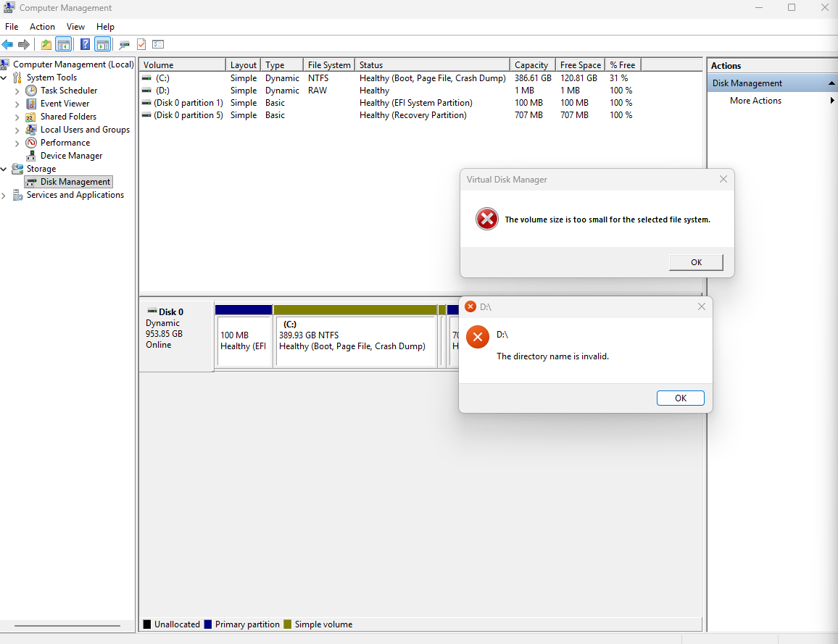
Task: Click the checklist settings toolbar icon
Action: 158,44
